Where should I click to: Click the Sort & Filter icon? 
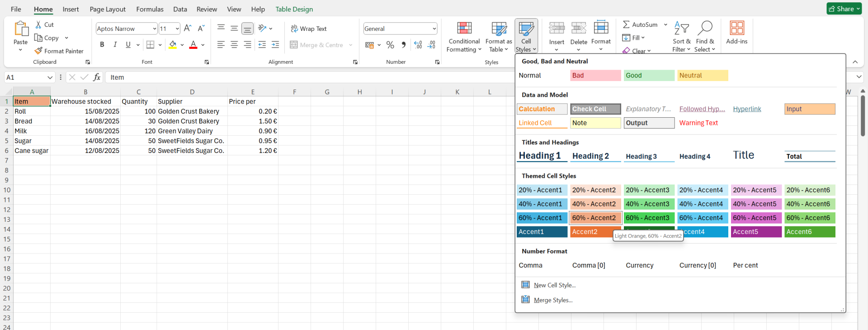681,28
